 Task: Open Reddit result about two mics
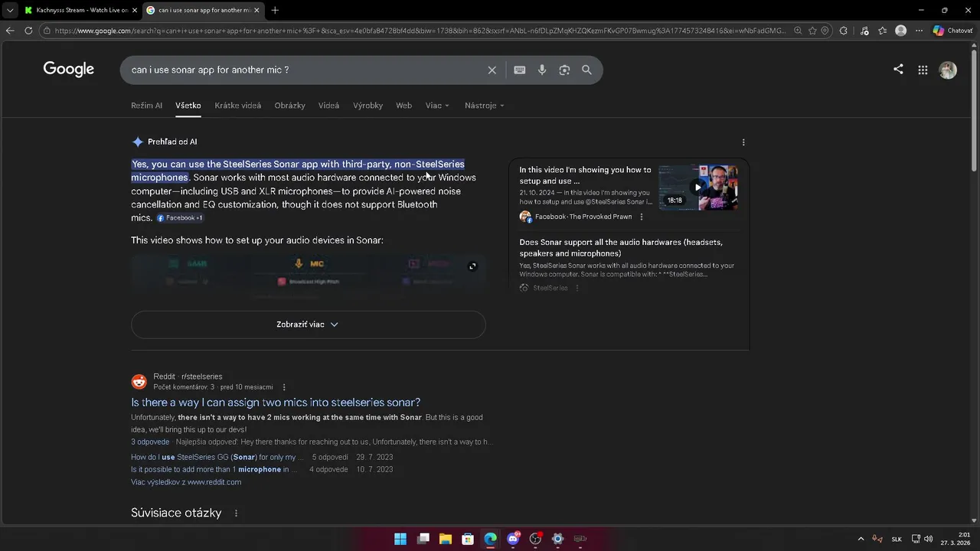(276, 403)
